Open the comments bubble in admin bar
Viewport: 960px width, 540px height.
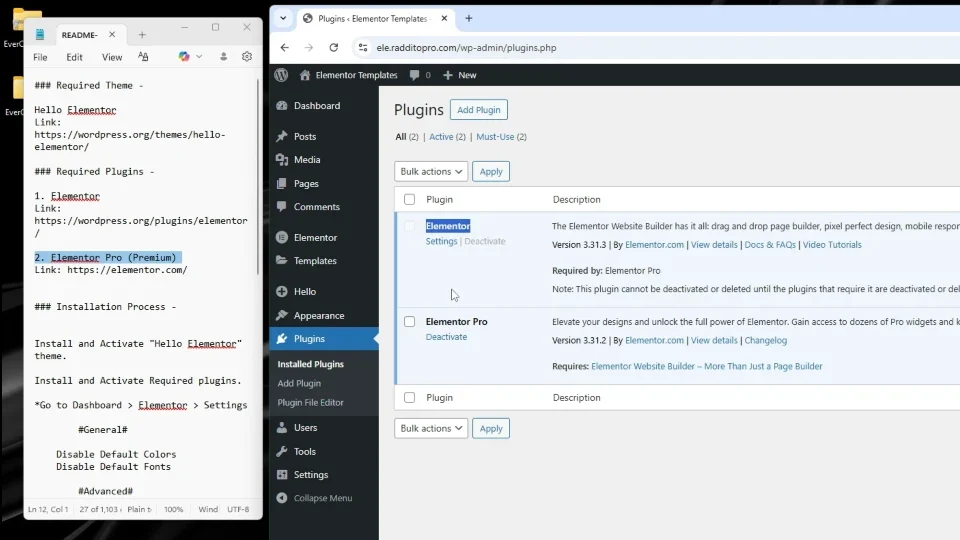[x=414, y=75]
